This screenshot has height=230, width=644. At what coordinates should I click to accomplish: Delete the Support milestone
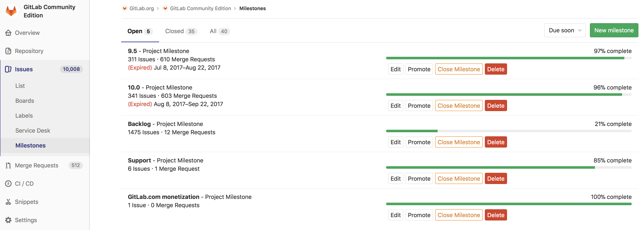tap(496, 178)
